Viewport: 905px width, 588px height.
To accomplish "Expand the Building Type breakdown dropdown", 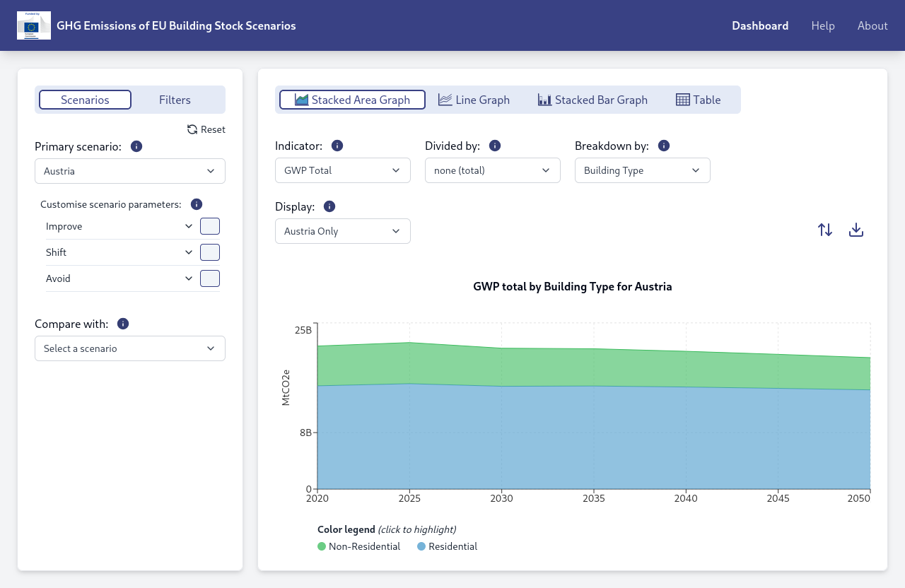I will [x=643, y=170].
